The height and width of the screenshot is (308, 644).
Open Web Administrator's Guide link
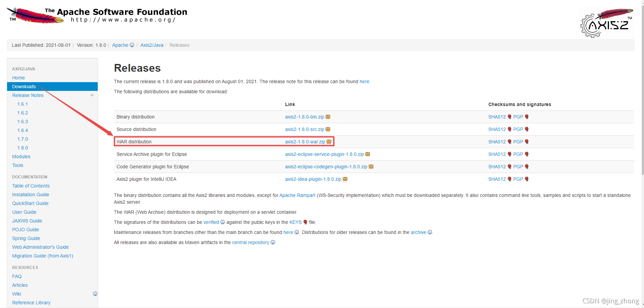point(40,247)
